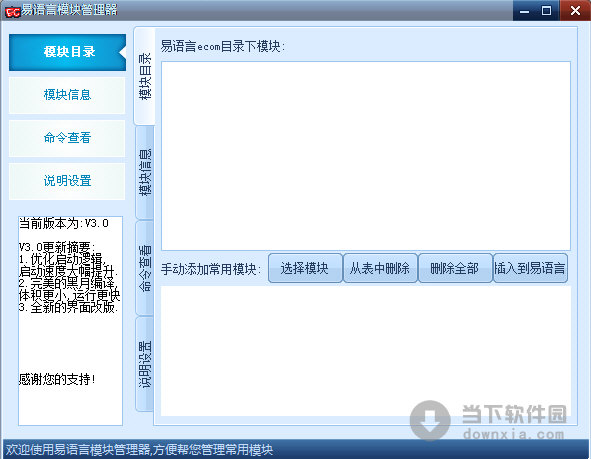Switch to the vertical 模块目录 tab
Screen dimensions: 591x459
click(145, 76)
